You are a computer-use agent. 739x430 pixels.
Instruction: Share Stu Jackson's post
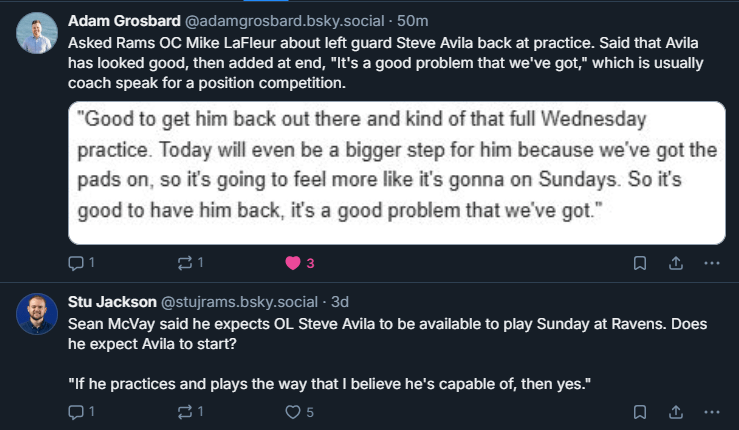pyautogui.click(x=676, y=411)
